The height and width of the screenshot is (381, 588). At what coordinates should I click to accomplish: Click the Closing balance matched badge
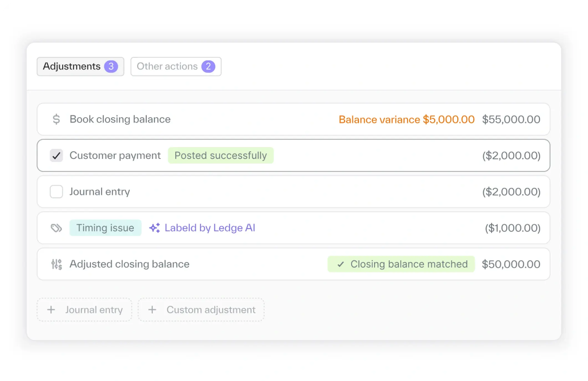pos(401,264)
